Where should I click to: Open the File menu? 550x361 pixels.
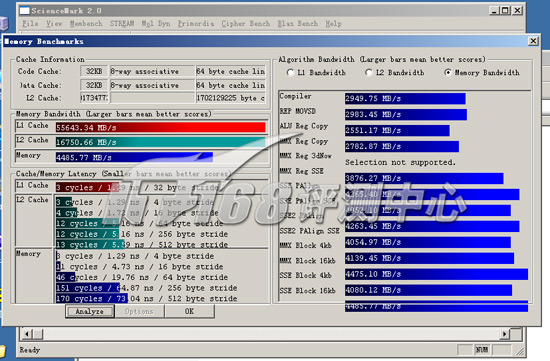coord(30,24)
